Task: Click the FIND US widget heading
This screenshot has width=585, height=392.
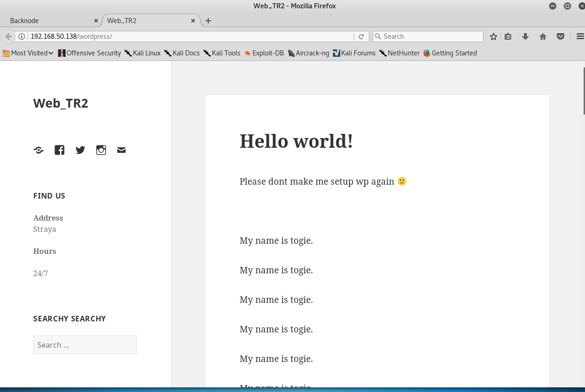Action: point(49,196)
